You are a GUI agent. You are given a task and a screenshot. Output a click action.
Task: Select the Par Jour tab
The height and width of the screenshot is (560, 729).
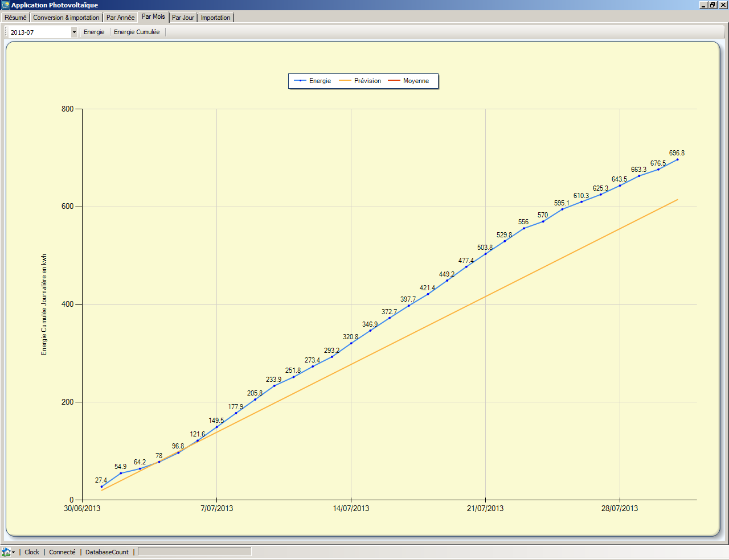[183, 18]
